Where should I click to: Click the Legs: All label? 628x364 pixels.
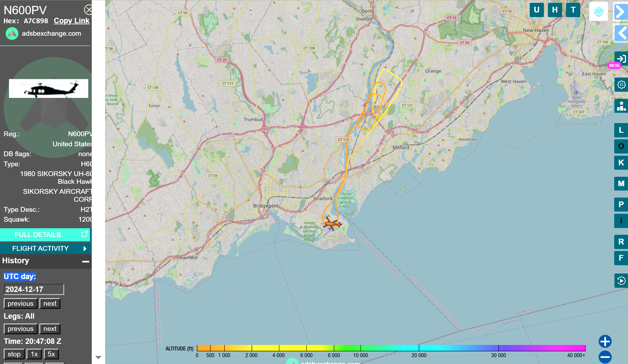pyautogui.click(x=19, y=316)
